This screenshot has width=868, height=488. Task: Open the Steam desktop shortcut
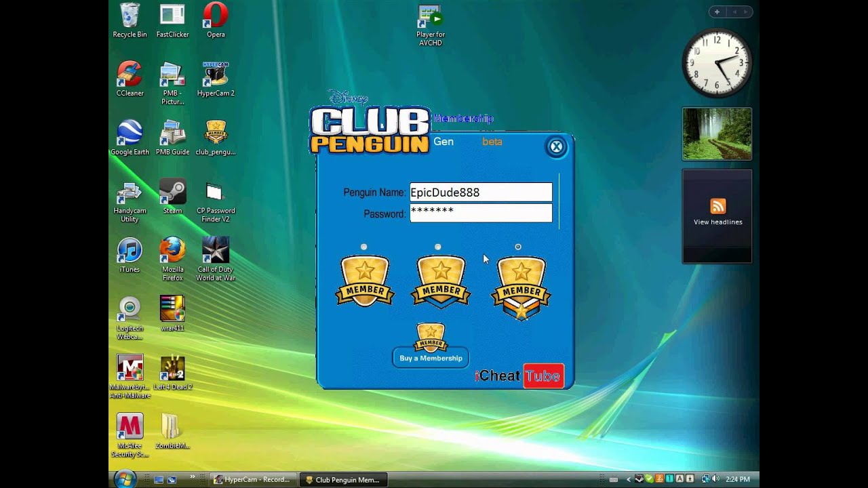point(172,197)
